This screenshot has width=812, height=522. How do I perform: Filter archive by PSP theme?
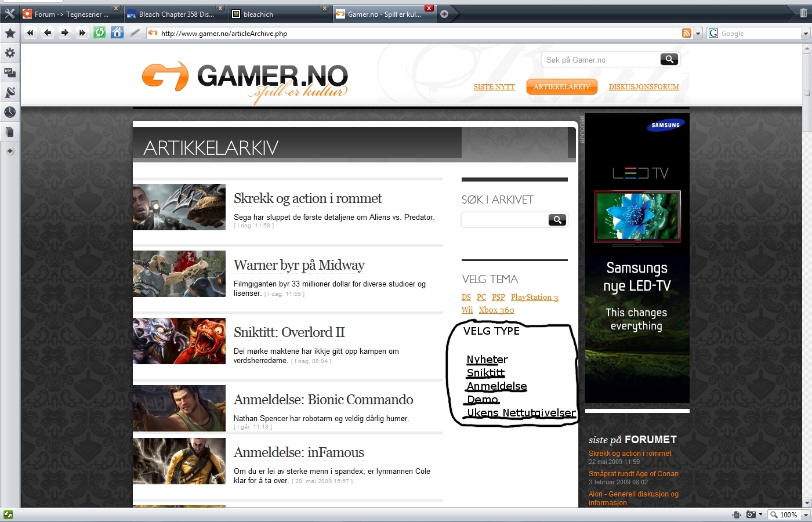[498, 297]
